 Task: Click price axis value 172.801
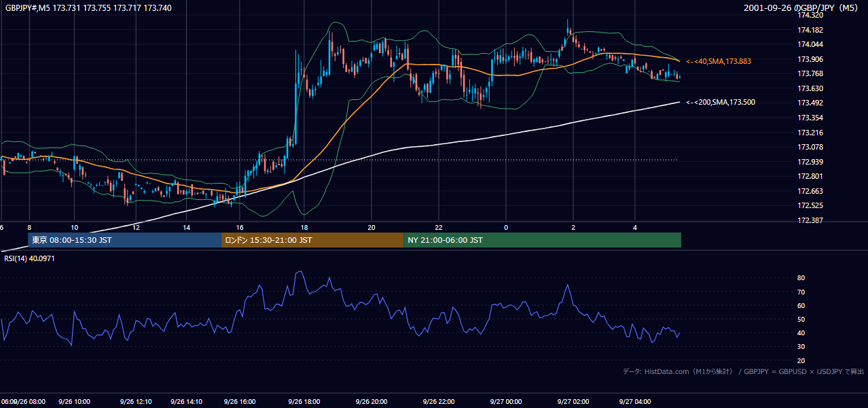(x=810, y=177)
